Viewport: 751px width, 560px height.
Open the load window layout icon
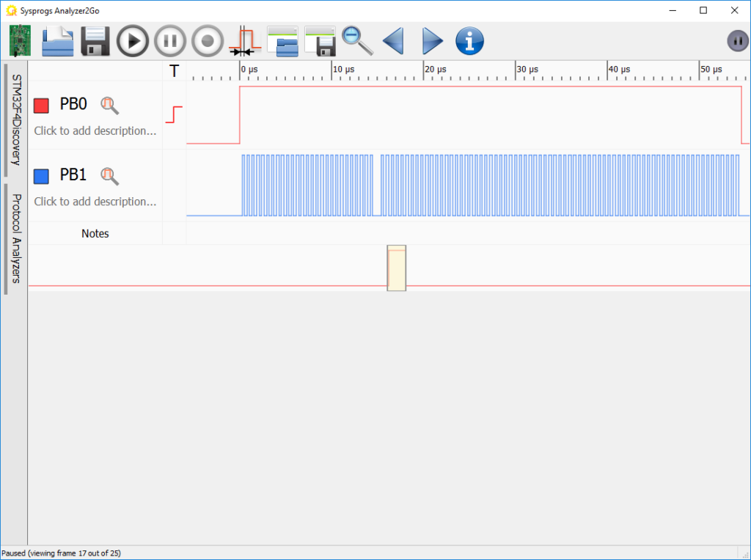[282, 41]
